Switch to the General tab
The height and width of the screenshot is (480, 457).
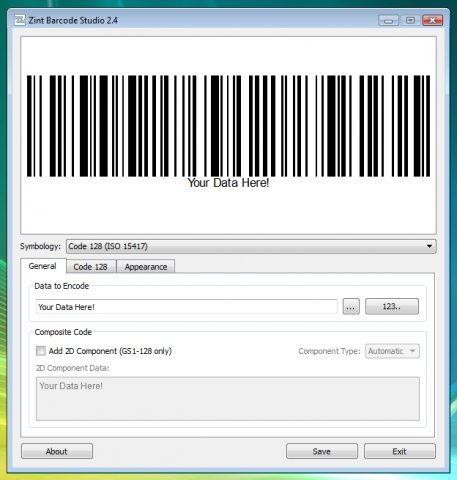coord(43,266)
